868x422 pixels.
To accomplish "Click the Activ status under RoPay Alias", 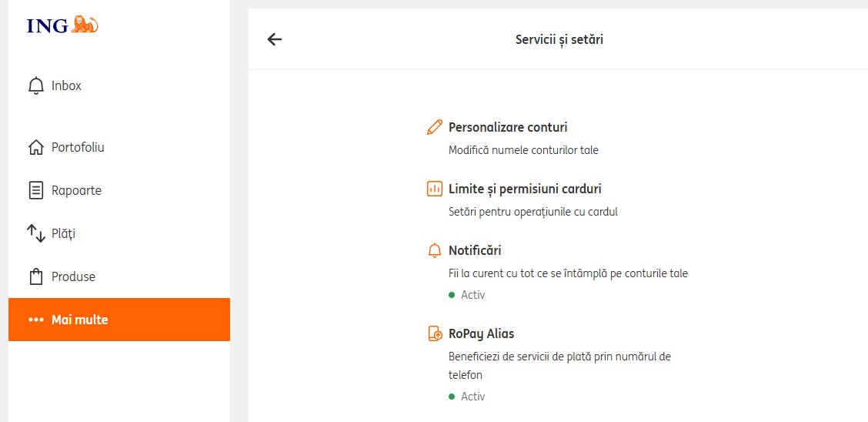I will [x=472, y=397].
